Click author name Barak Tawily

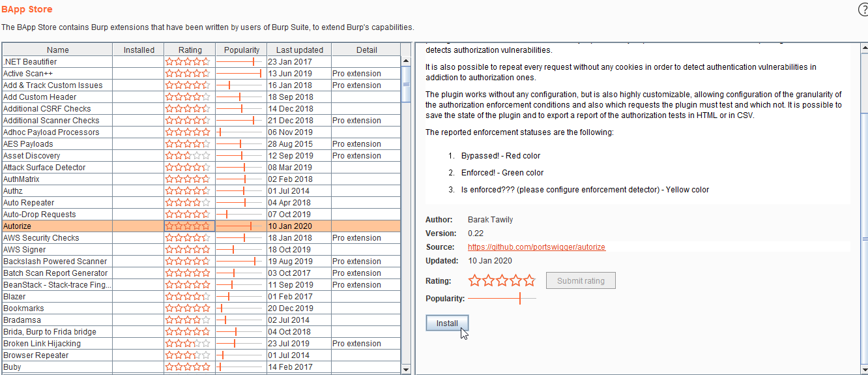490,220
